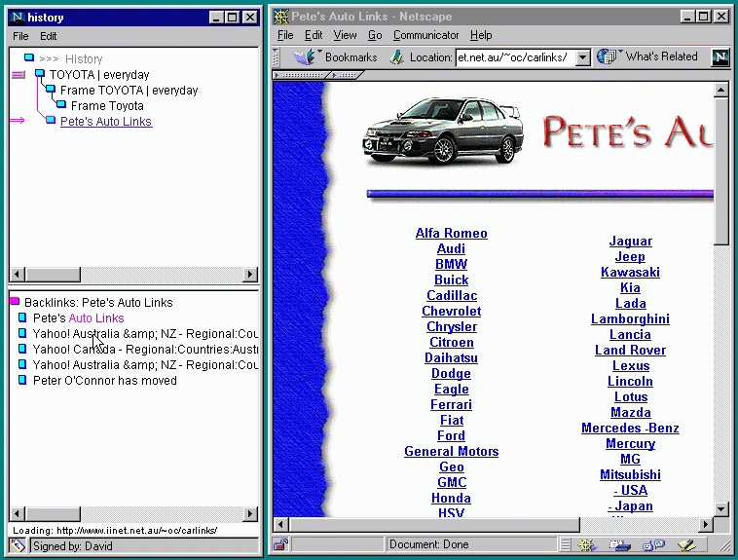Click the signed applet icon beside 'Signed by: David'

[x=18, y=545]
